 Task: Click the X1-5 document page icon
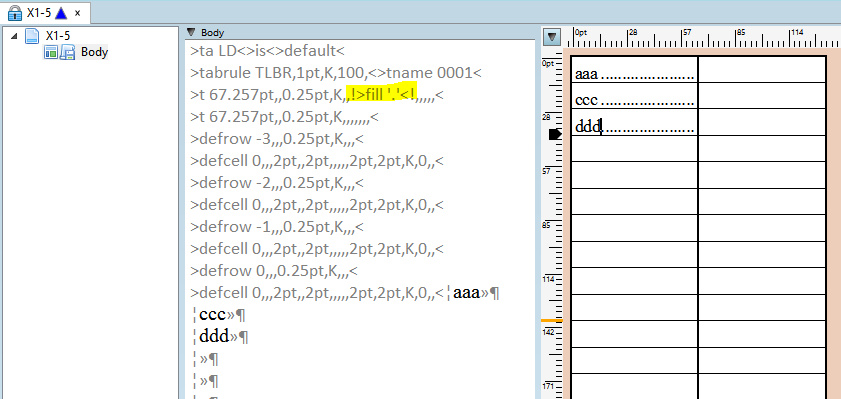(x=32, y=36)
